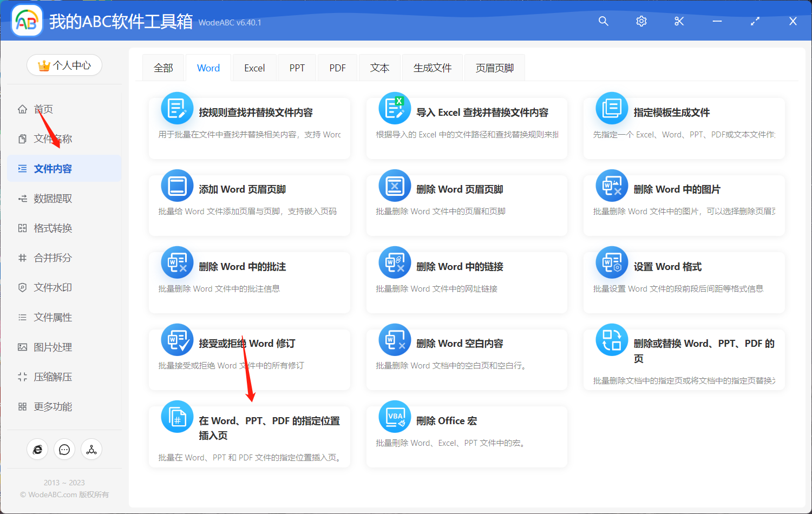This screenshot has height=514, width=812.
Task: Select the 接受或拒绝 Word 修订 tool
Action: point(249,358)
